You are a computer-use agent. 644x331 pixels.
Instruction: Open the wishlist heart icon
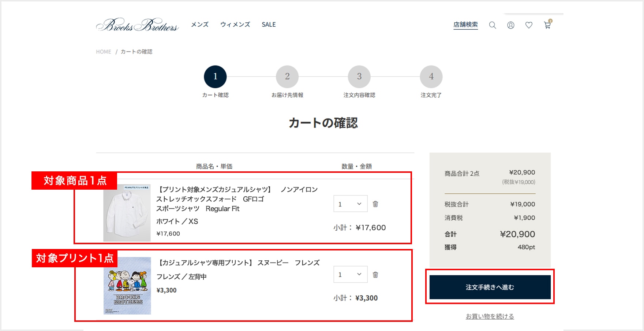[529, 25]
